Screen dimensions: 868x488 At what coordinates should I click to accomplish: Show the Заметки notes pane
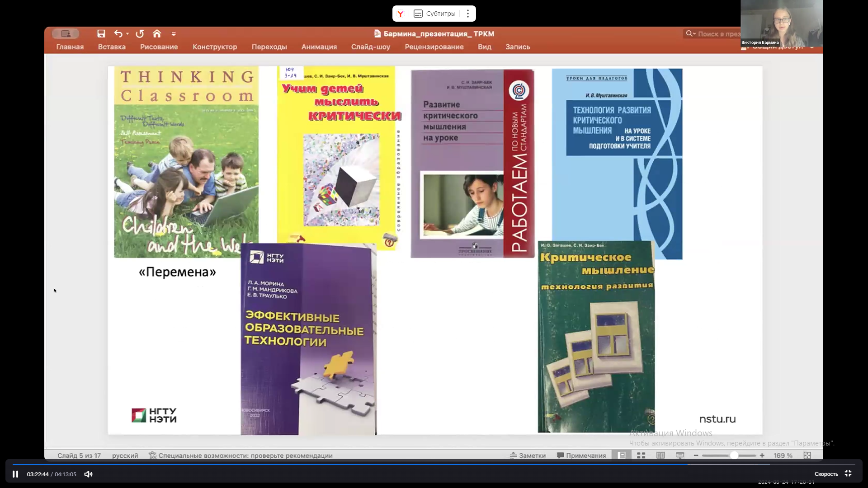tap(528, 455)
